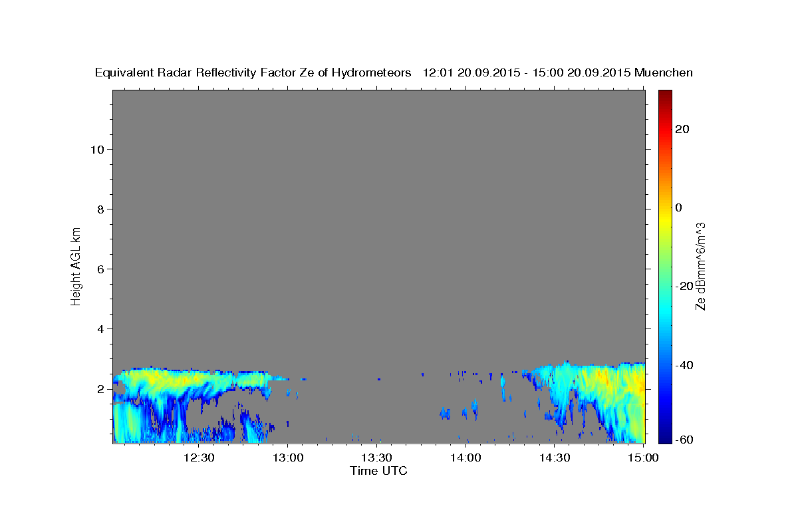Click the '14:30' time tick label

[555, 458]
